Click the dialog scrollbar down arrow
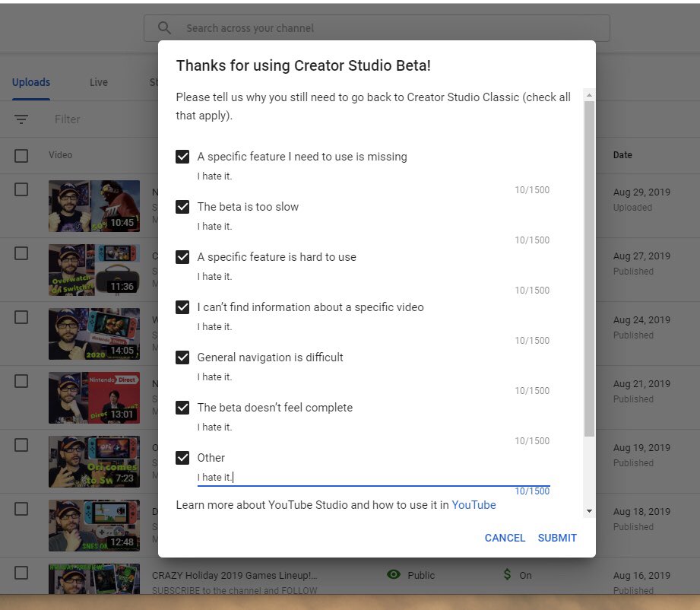 pyautogui.click(x=589, y=511)
